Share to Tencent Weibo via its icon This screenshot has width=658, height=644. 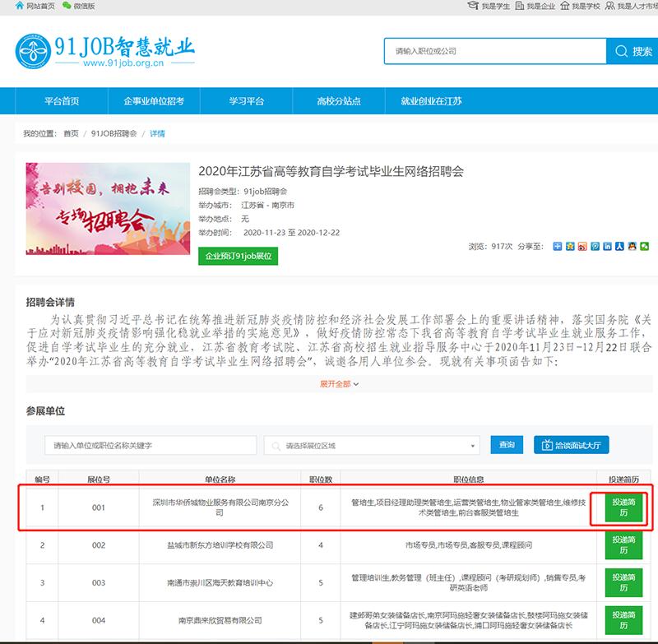[x=595, y=246]
